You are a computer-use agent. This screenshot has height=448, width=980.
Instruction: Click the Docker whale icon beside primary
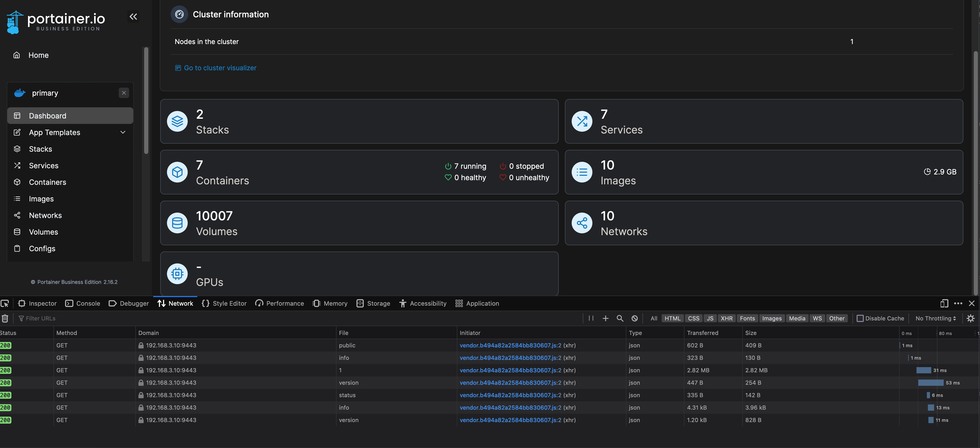[x=20, y=93]
